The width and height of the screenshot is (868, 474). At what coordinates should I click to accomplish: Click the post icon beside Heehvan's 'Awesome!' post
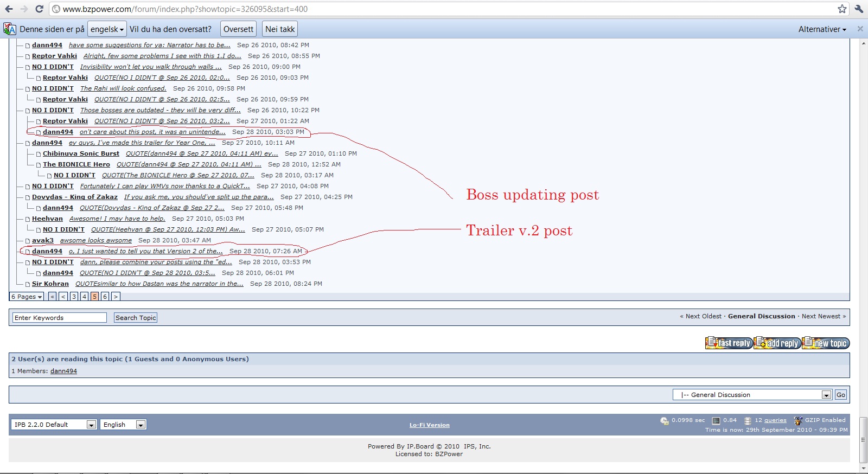pyautogui.click(x=28, y=219)
